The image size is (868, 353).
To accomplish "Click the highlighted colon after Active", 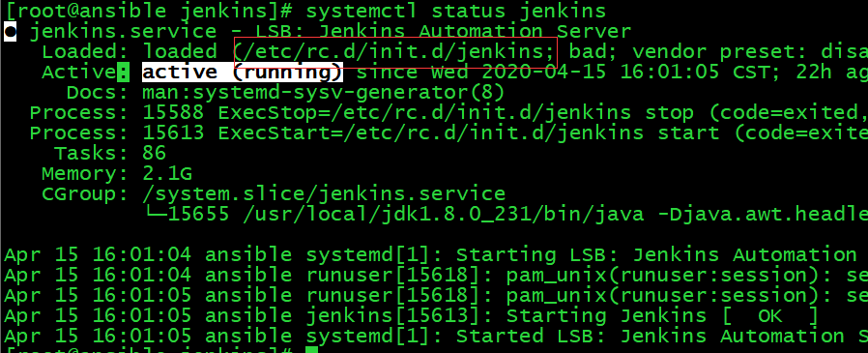I will 123,73.
